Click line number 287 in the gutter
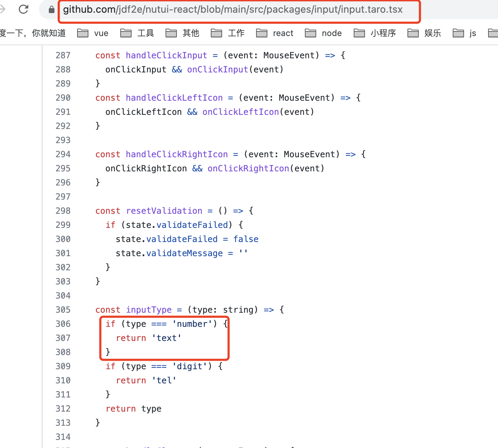Viewport: 498px width, 448px height. [63, 55]
